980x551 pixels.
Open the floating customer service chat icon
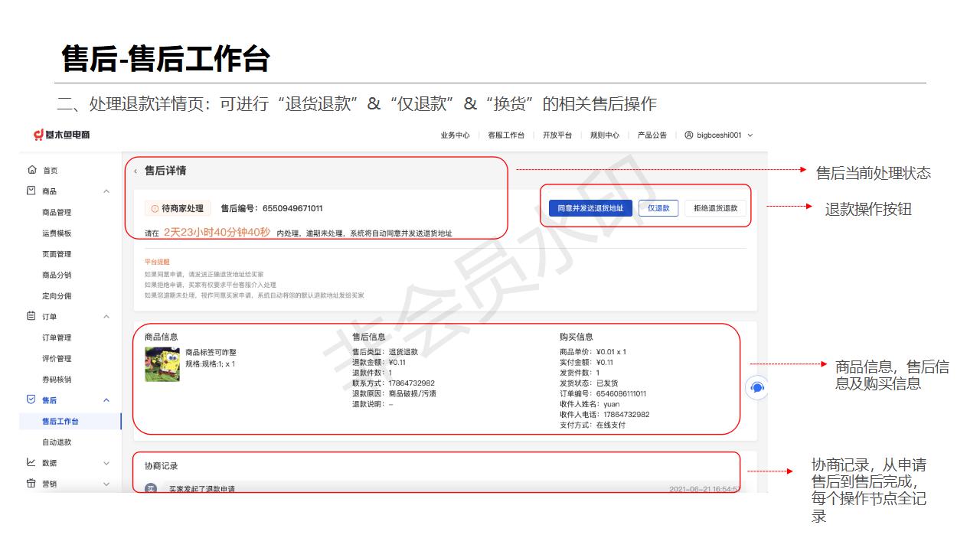coord(757,388)
